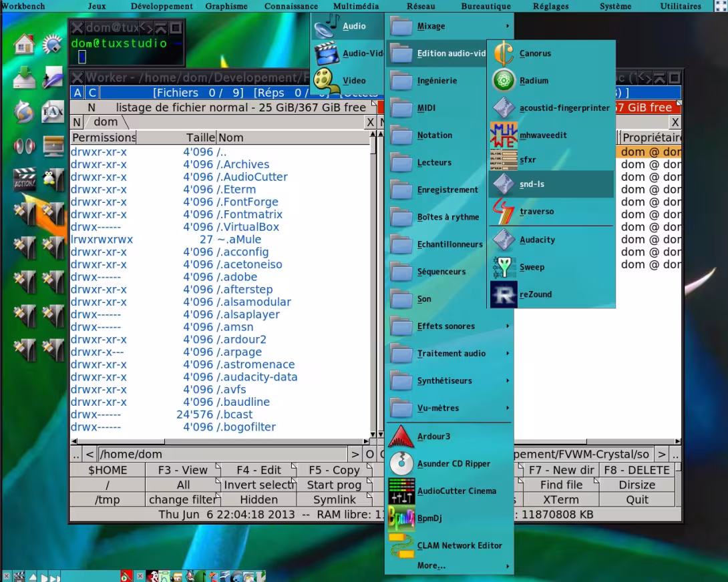
Task: Click the Quit button in Worker
Action: coord(637,500)
